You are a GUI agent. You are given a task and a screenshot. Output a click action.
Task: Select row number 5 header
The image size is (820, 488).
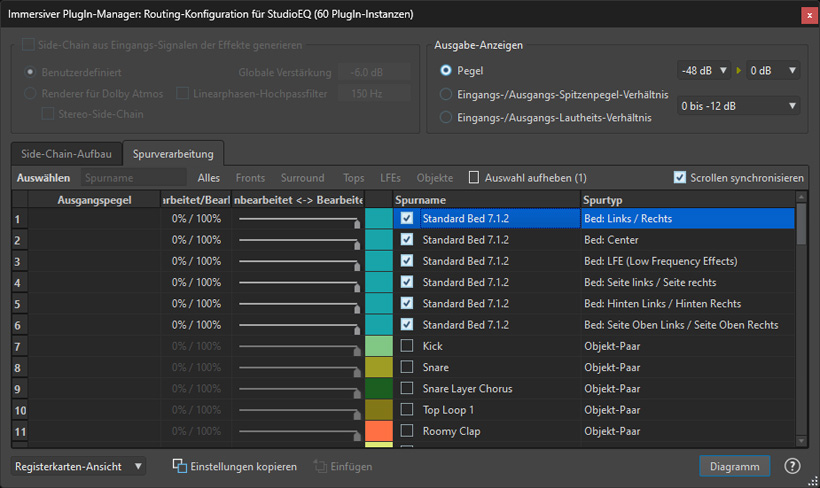pos(20,304)
